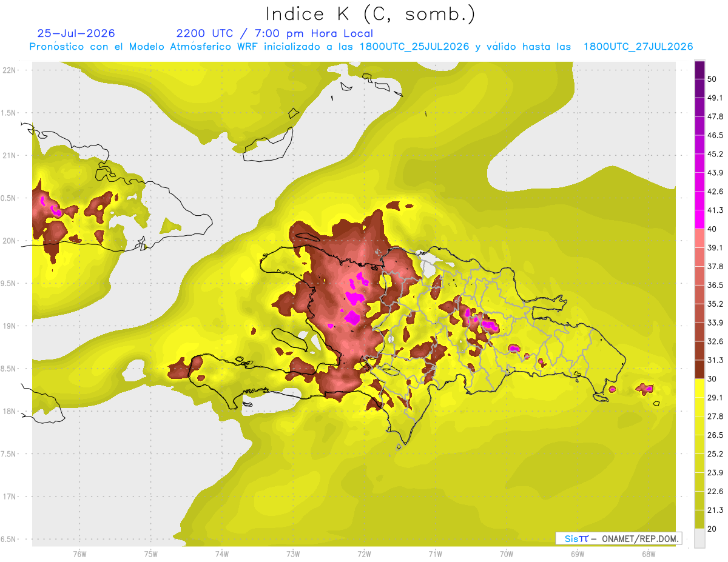This screenshot has width=728, height=562.
Task: Click the "73W" longitude axis label
Action: (293, 554)
